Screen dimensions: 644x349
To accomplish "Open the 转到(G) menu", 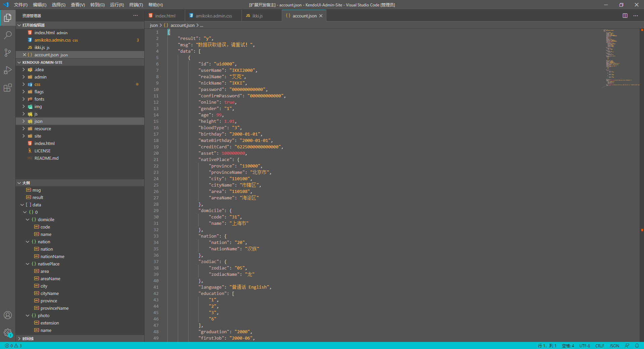I will 97,5.
